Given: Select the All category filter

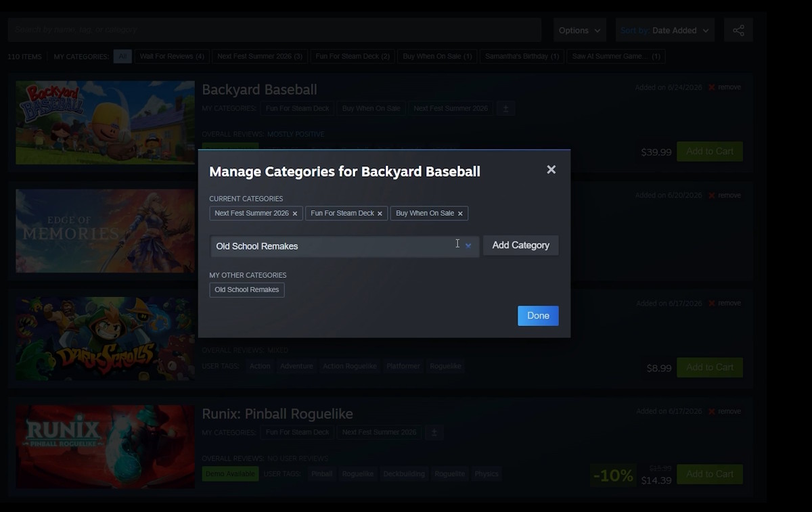Looking at the screenshot, I should [x=122, y=56].
